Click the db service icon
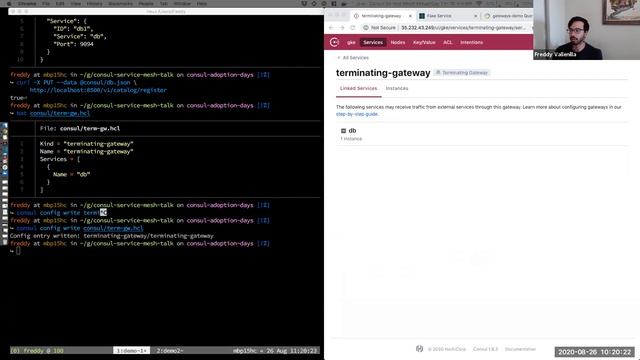This screenshot has height=360, width=640. pyautogui.click(x=343, y=131)
